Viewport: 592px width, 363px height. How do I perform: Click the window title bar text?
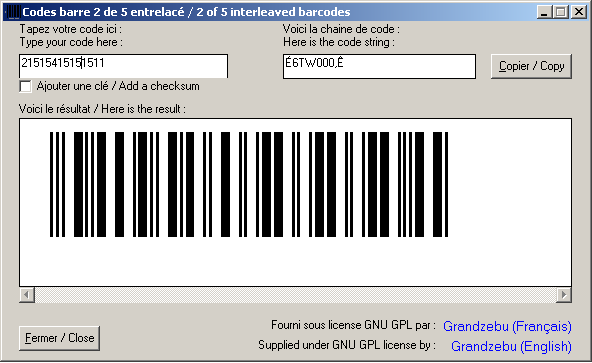tap(186, 12)
